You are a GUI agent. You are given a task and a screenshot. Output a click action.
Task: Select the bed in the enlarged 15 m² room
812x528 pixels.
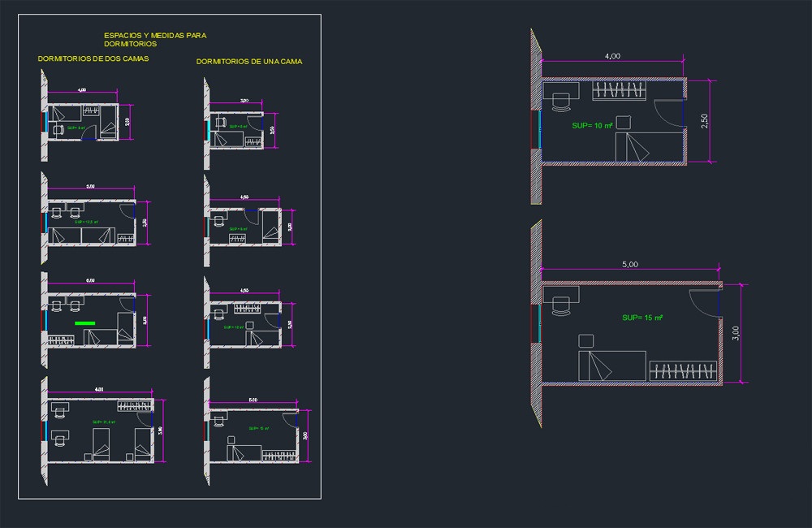tap(612, 366)
